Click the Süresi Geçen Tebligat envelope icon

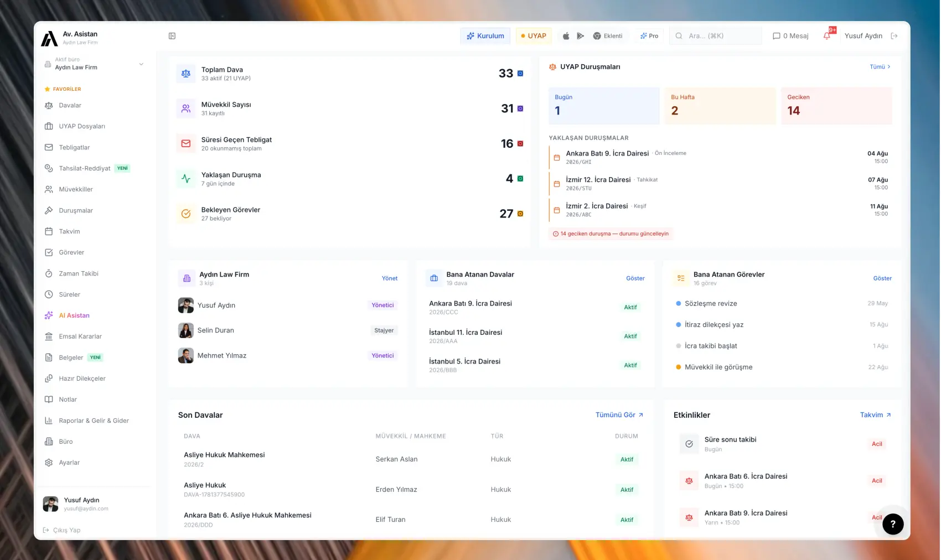point(186,144)
